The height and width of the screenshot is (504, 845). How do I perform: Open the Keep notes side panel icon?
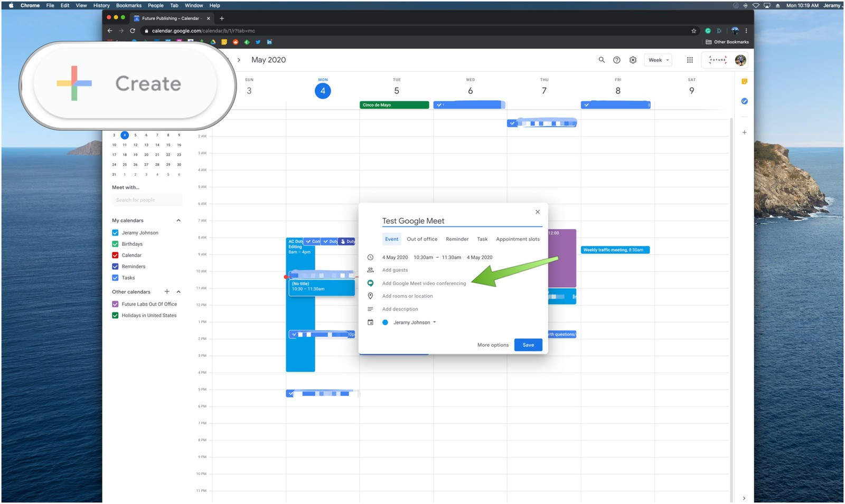[x=744, y=81]
